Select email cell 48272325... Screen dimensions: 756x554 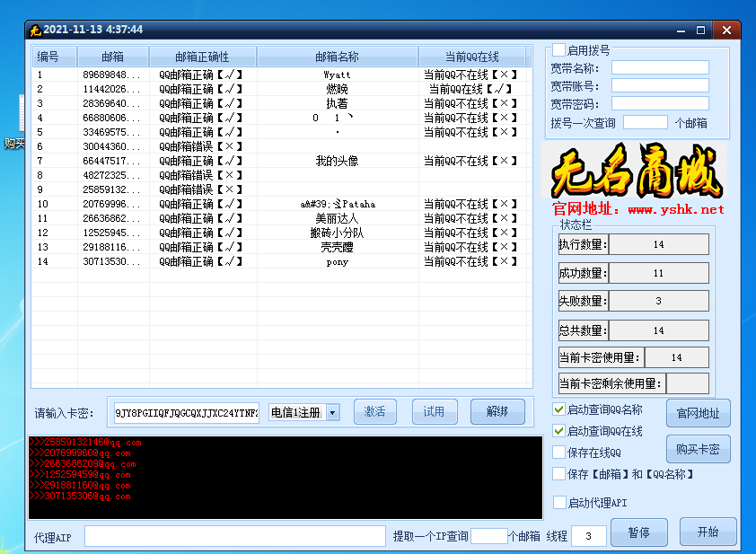point(112,175)
